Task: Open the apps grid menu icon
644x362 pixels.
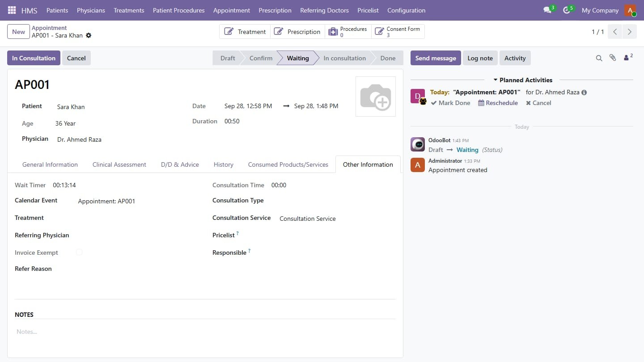Action: pyautogui.click(x=12, y=10)
